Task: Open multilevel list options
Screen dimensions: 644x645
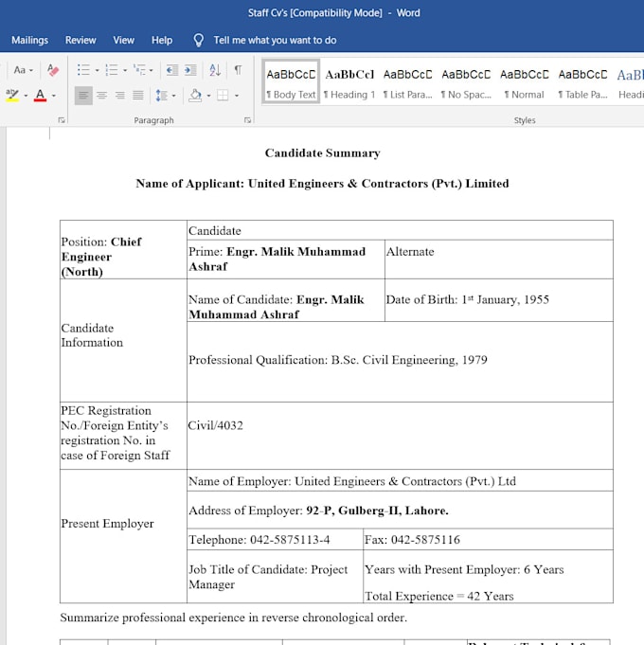Action: click(x=140, y=70)
